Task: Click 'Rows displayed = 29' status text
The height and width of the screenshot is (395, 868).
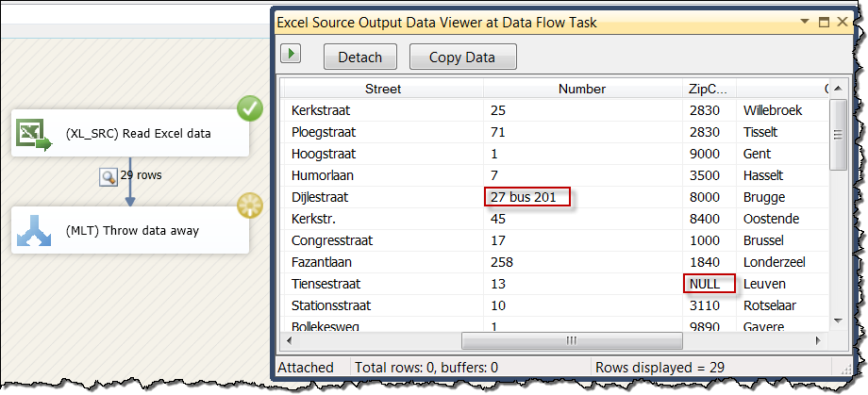Action: point(659,368)
